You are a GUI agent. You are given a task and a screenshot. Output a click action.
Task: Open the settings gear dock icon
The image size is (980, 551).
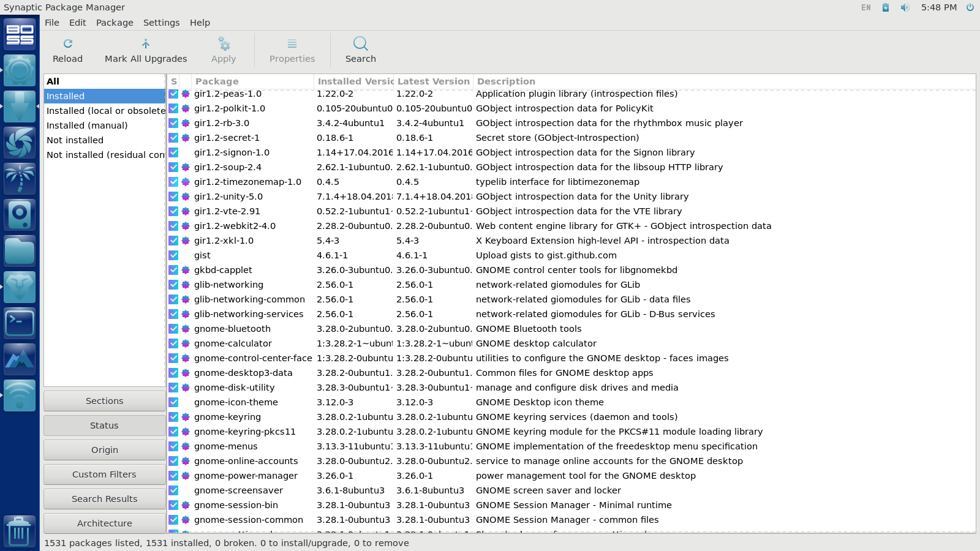(20, 70)
